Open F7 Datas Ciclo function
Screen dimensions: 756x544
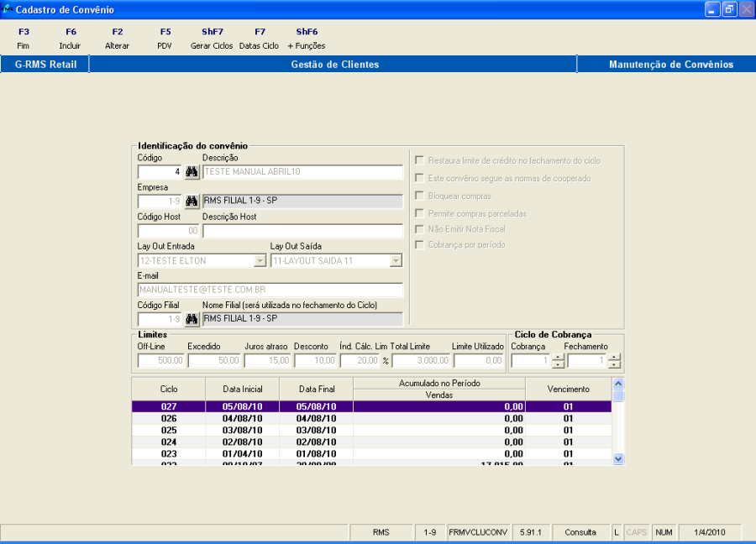(260, 39)
